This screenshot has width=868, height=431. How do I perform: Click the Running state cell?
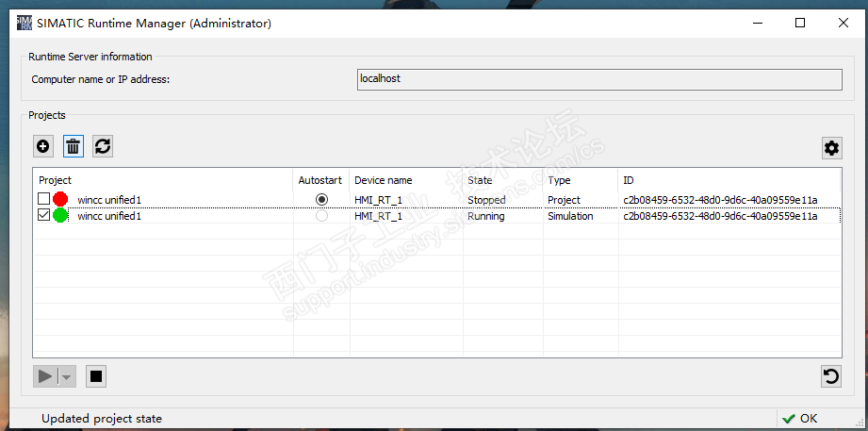(x=486, y=216)
